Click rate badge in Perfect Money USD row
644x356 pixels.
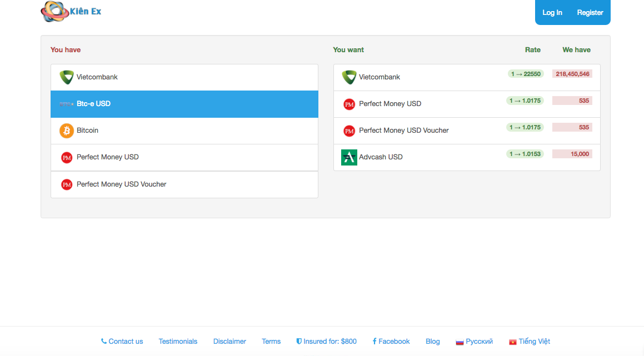tap(525, 101)
